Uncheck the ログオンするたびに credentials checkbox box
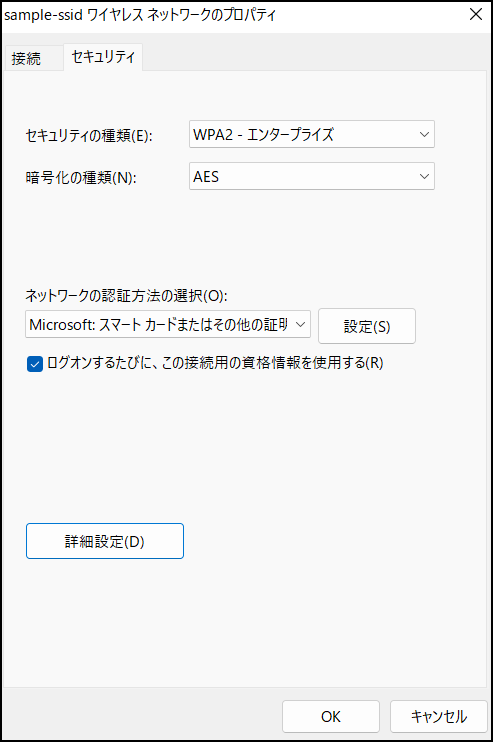493x742 pixels. [x=35, y=364]
